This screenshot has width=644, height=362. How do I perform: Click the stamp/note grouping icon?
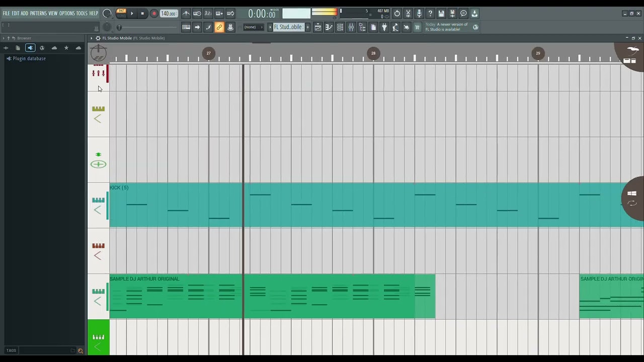[230, 27]
